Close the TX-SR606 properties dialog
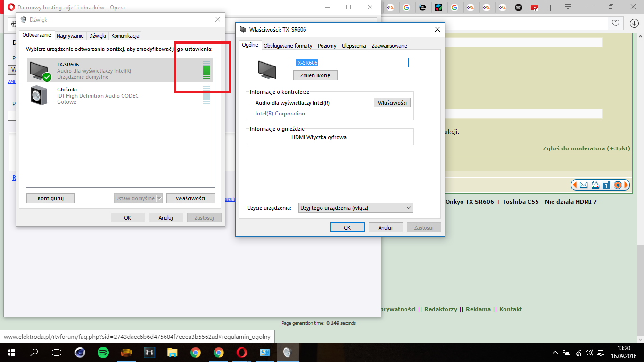This screenshot has height=362, width=644. [x=438, y=29]
